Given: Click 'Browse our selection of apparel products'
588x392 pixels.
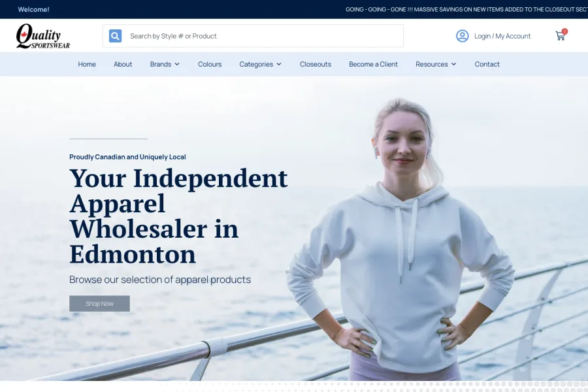Looking at the screenshot, I should (x=160, y=280).
